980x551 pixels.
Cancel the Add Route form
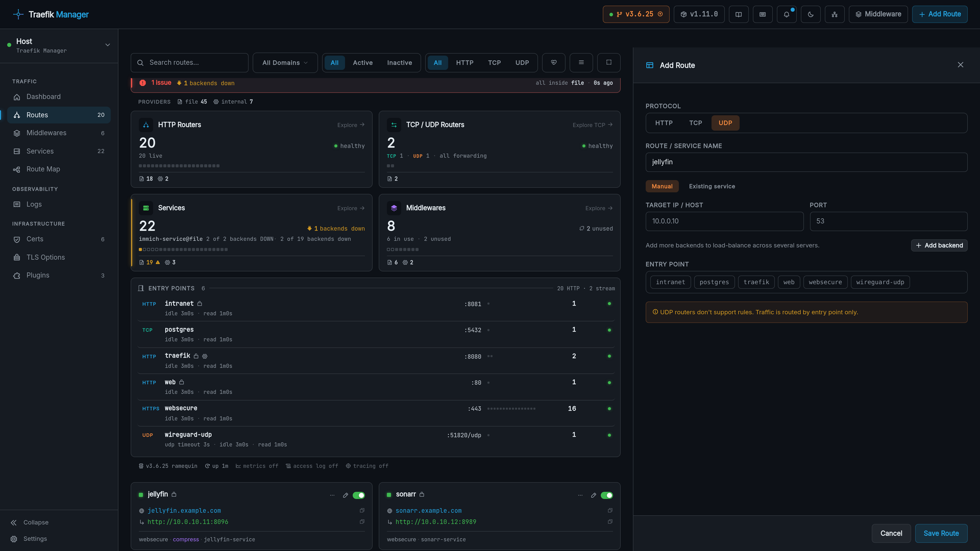891,533
